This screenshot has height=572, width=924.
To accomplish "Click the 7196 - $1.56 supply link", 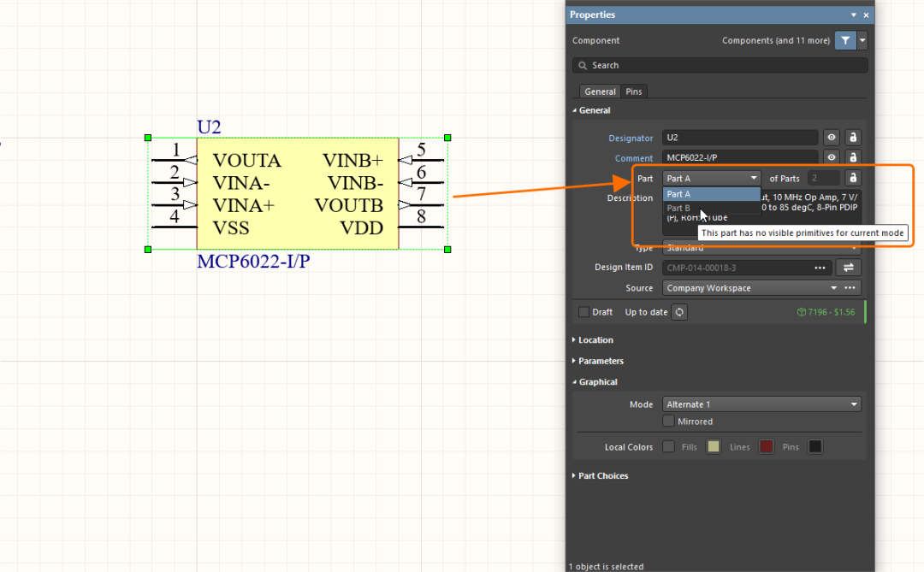I will click(826, 311).
